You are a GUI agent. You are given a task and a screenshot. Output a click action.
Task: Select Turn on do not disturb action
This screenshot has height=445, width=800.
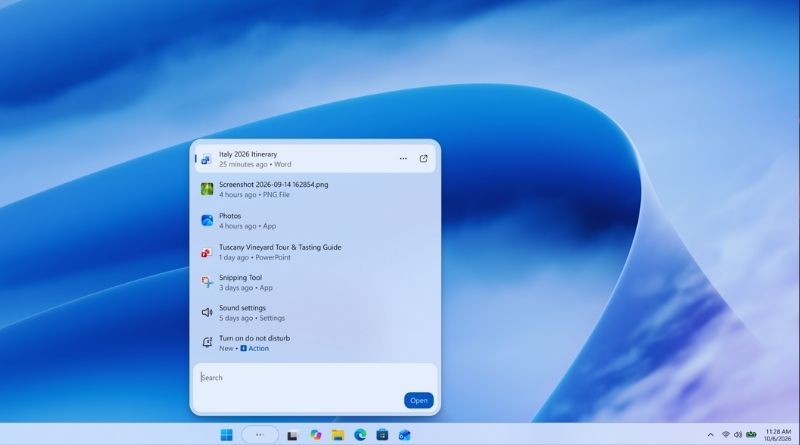pyautogui.click(x=315, y=343)
